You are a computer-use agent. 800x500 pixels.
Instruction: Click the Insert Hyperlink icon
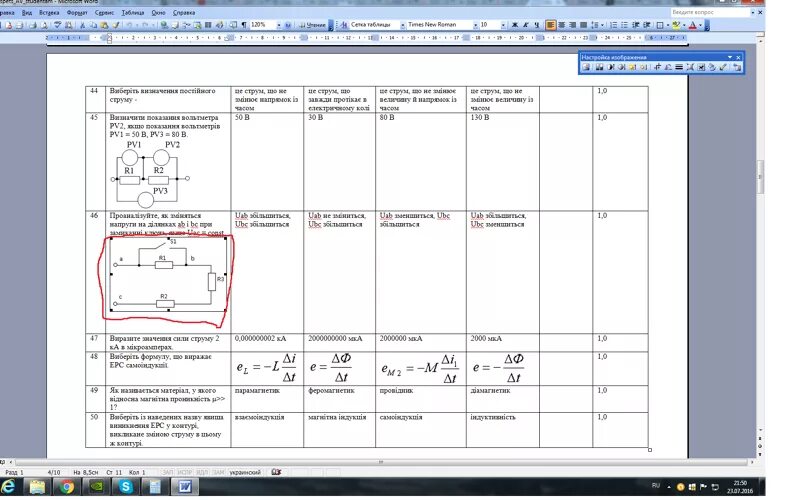(163, 24)
